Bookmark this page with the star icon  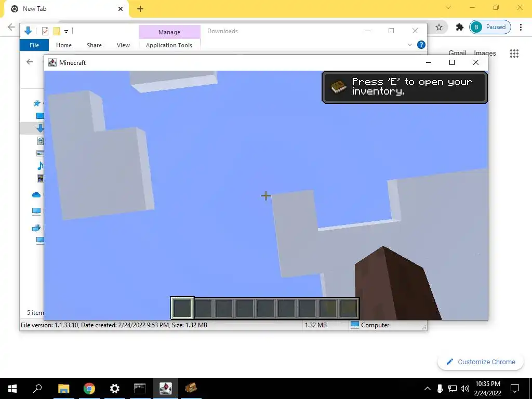439,27
